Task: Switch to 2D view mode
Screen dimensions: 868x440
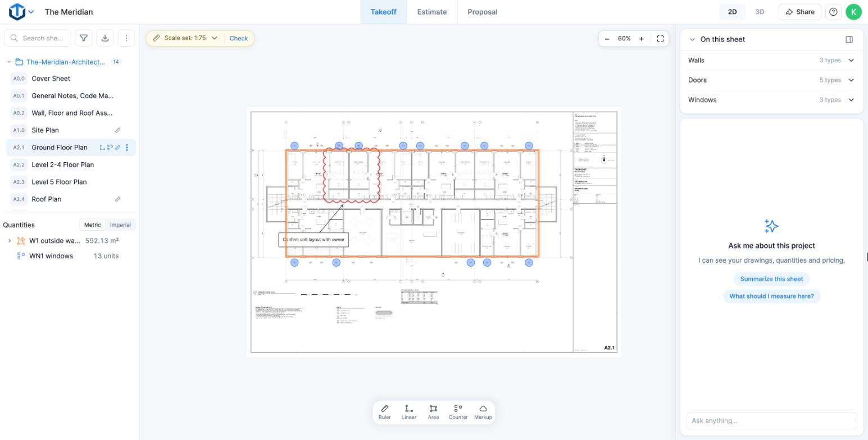Action: point(732,12)
